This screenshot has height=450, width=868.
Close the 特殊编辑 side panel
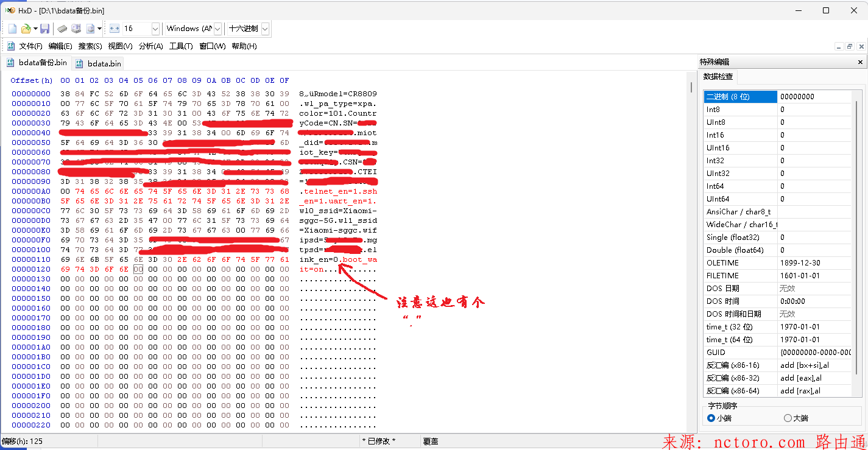click(860, 62)
